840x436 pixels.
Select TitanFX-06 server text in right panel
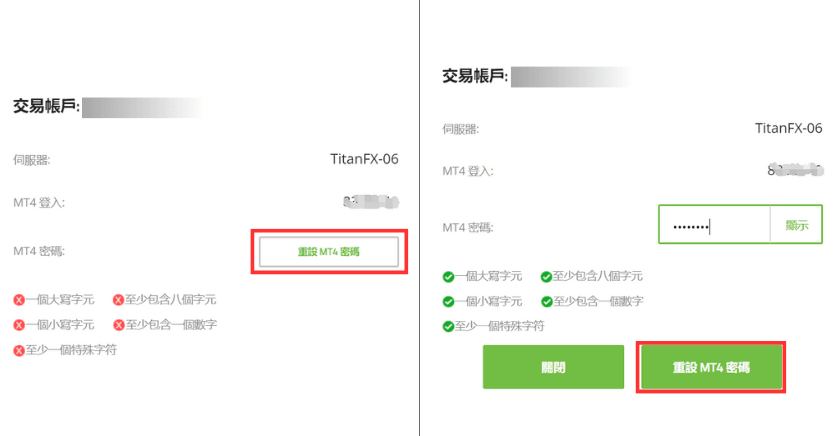pyautogui.click(x=789, y=129)
